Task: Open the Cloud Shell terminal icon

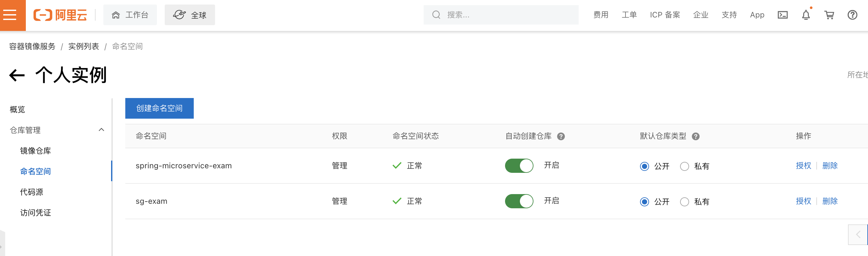Action: tap(782, 15)
